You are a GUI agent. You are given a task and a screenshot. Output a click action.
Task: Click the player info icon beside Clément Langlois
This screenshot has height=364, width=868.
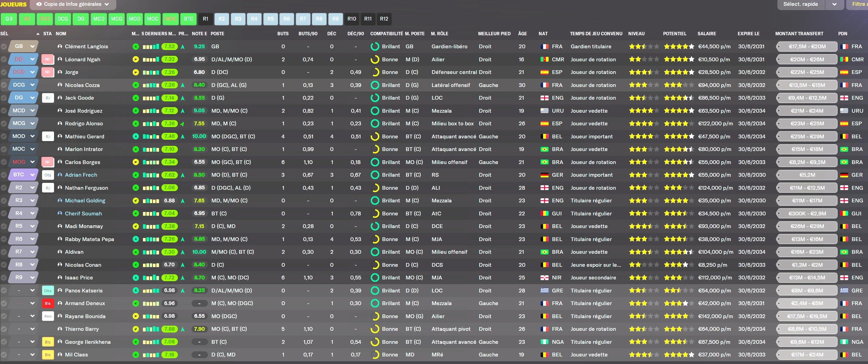pyautogui.click(x=60, y=47)
